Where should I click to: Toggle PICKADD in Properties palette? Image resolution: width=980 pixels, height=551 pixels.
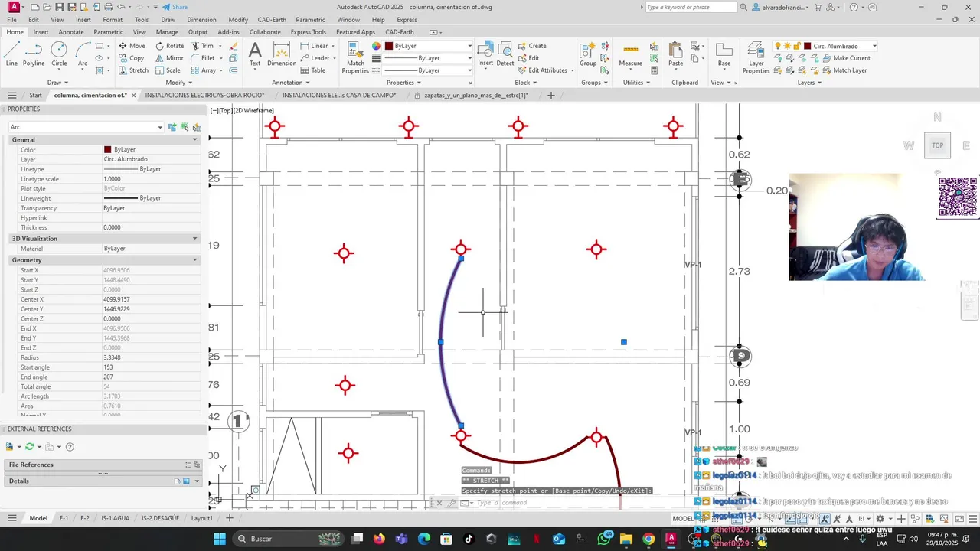[172, 127]
